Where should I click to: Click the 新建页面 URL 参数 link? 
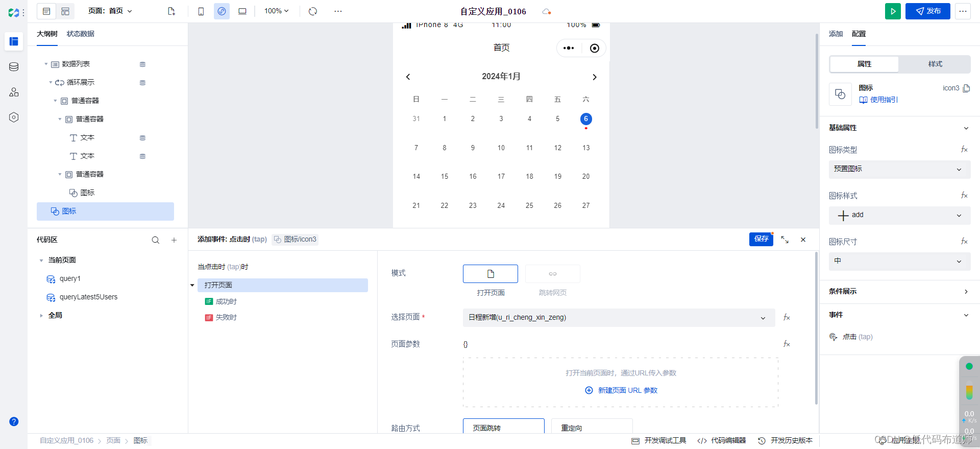pos(621,390)
